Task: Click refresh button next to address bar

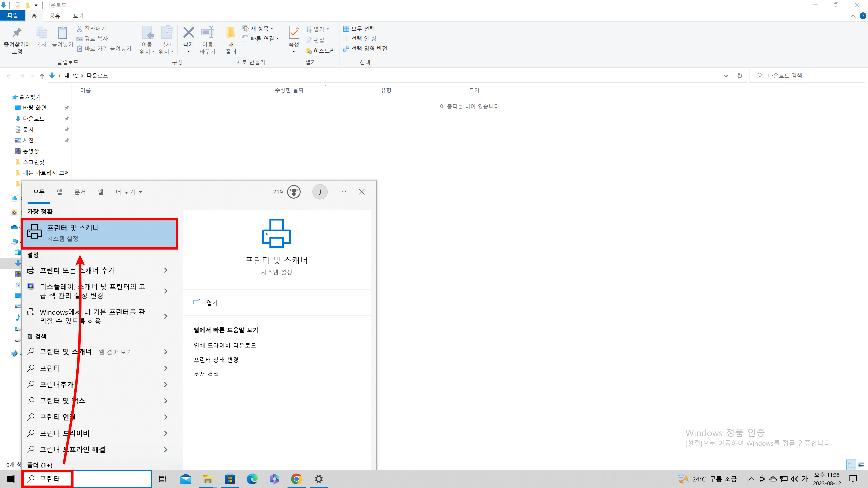Action: [x=740, y=76]
